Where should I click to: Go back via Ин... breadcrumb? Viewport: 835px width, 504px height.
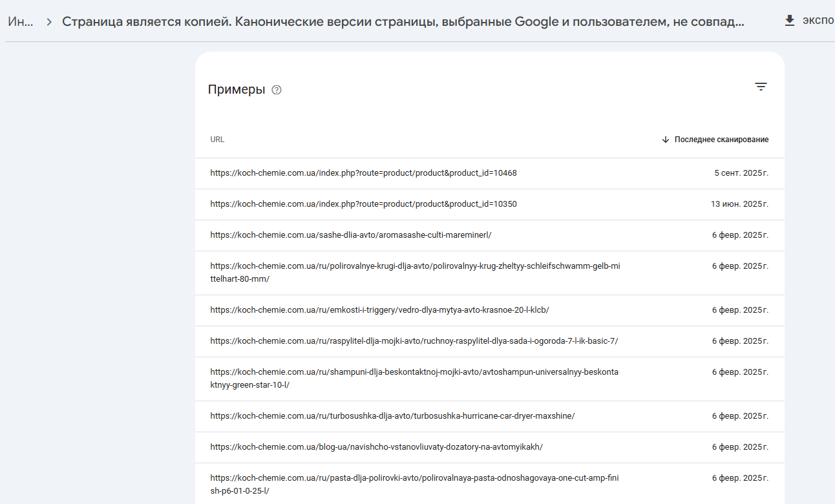click(x=20, y=21)
